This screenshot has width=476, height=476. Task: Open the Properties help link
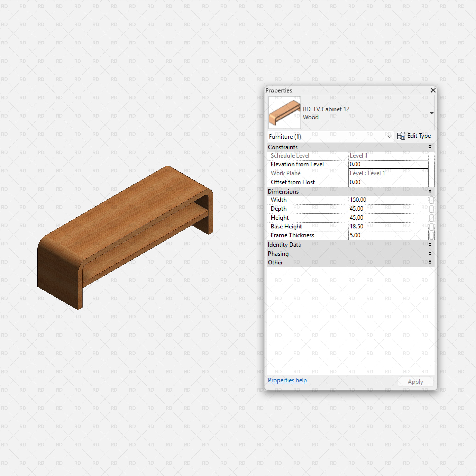(x=287, y=380)
